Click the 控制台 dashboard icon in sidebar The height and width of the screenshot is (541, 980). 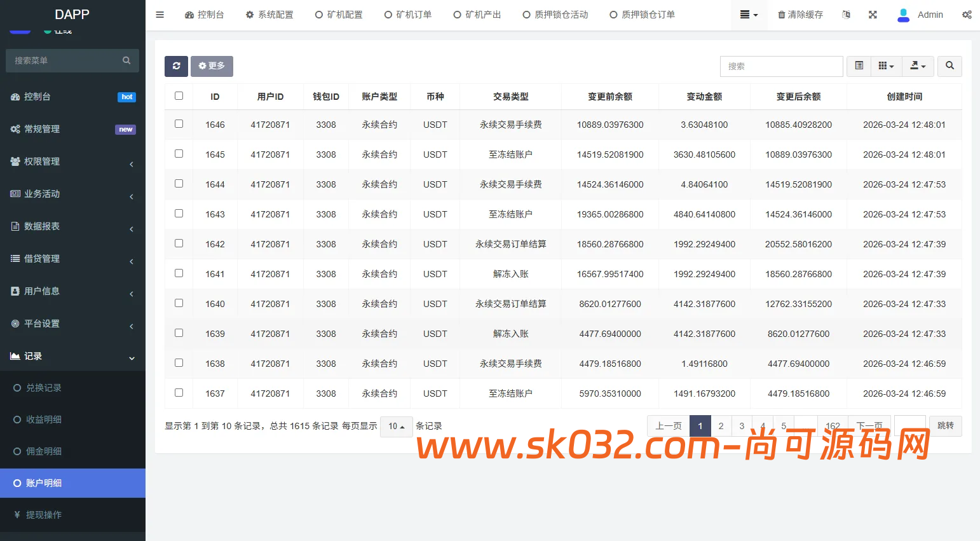[15, 97]
